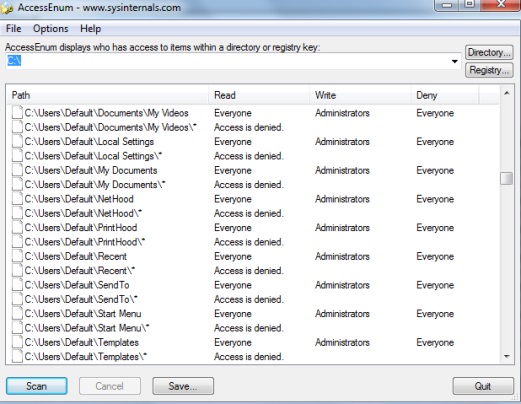Image resolution: width=521 pixels, height=404 pixels.
Task: Click file icon for Templates\* row
Action: click(x=17, y=356)
